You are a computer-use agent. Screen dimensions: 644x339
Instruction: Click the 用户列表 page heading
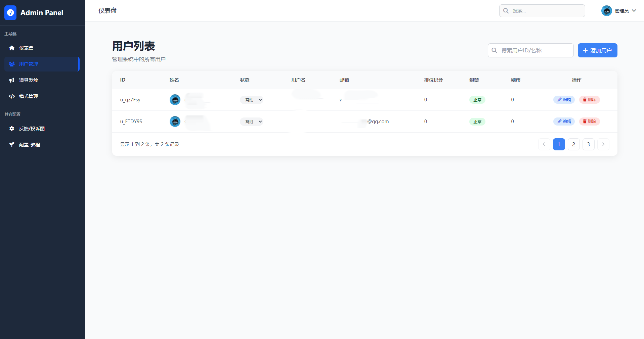[133, 46]
